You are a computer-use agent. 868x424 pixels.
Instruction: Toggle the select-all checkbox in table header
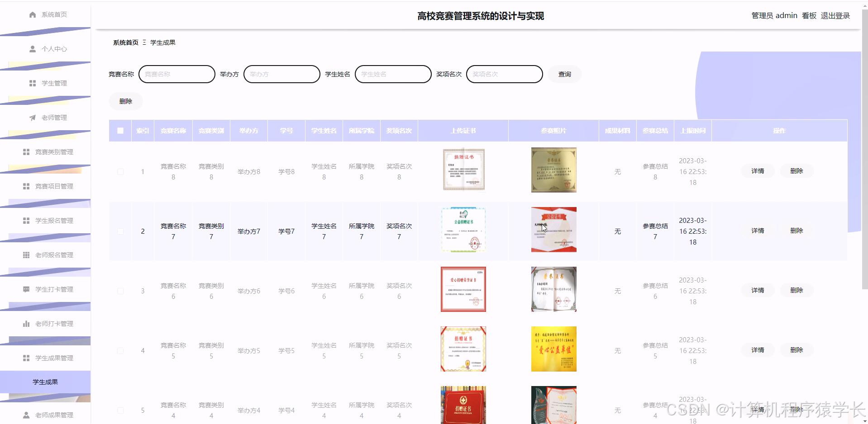pyautogui.click(x=120, y=130)
